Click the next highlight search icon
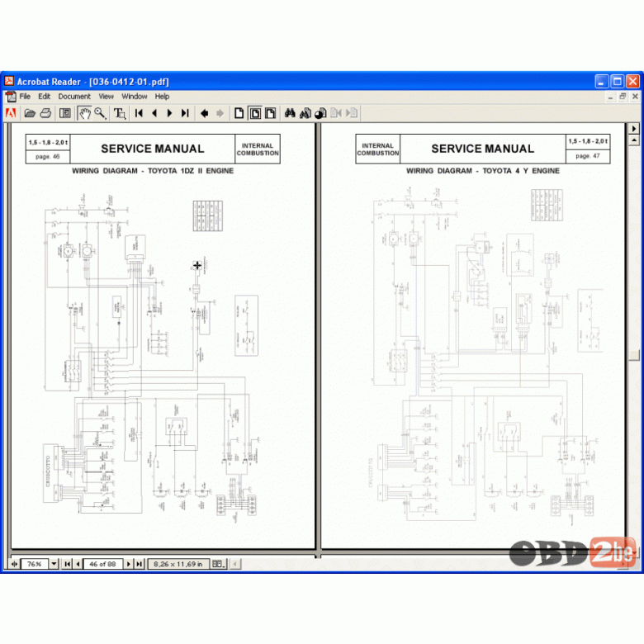This screenshot has width=644, height=644. [352, 113]
